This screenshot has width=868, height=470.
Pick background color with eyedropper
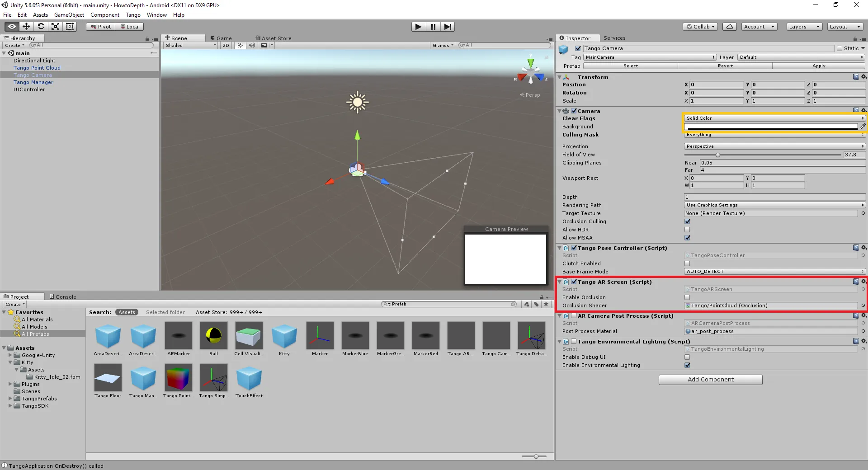[x=863, y=127]
